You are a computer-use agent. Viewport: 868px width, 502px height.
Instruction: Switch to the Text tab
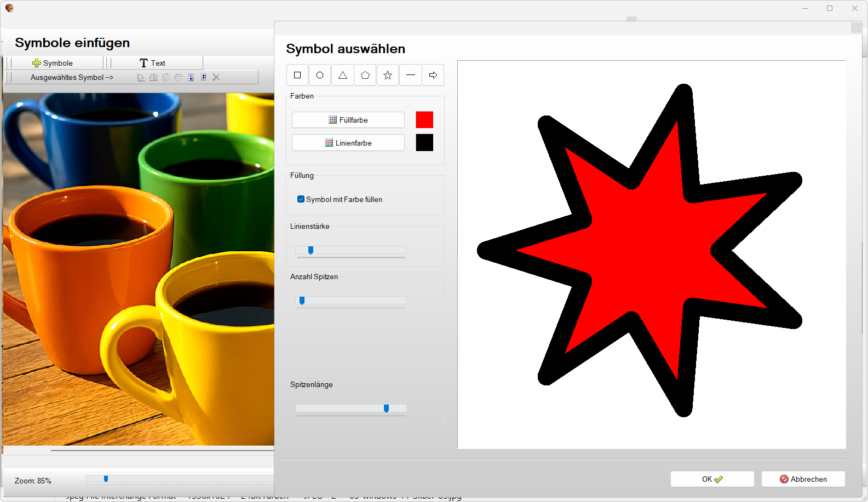tap(153, 63)
